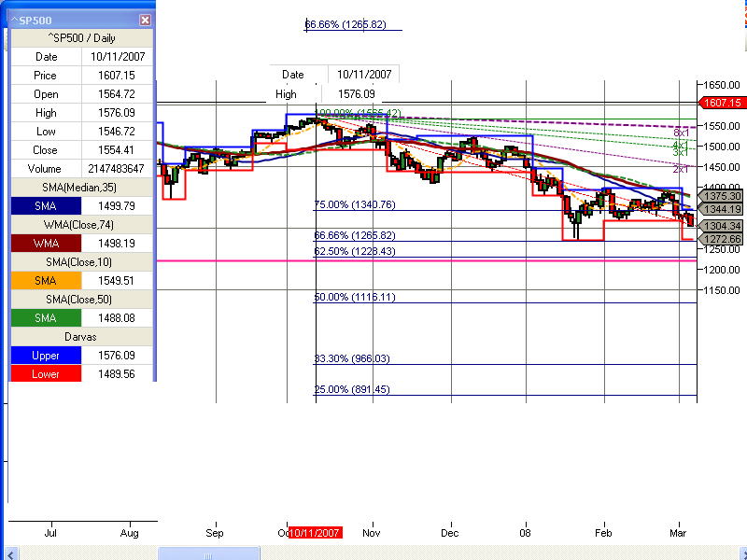747x560 pixels.
Task: Click the scrollbar left arrow button
Action: pos(11,553)
